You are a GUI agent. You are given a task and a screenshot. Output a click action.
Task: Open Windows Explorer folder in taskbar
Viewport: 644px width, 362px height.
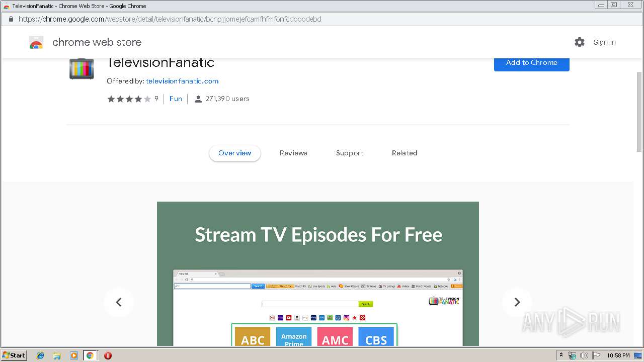pos(57,355)
